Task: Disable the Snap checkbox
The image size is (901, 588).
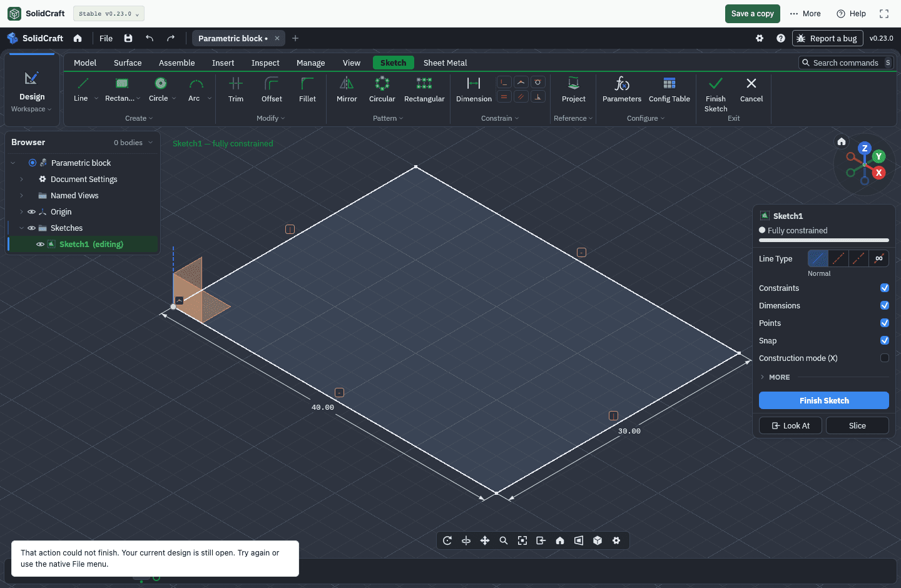Action: point(885,340)
